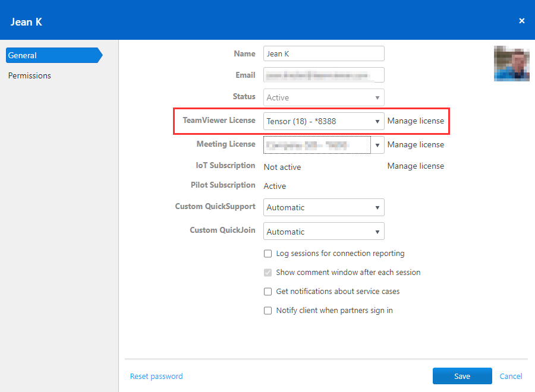Manage license for TeamViewer License
Screen dimensions: 535x392
pyautogui.click(x=416, y=121)
